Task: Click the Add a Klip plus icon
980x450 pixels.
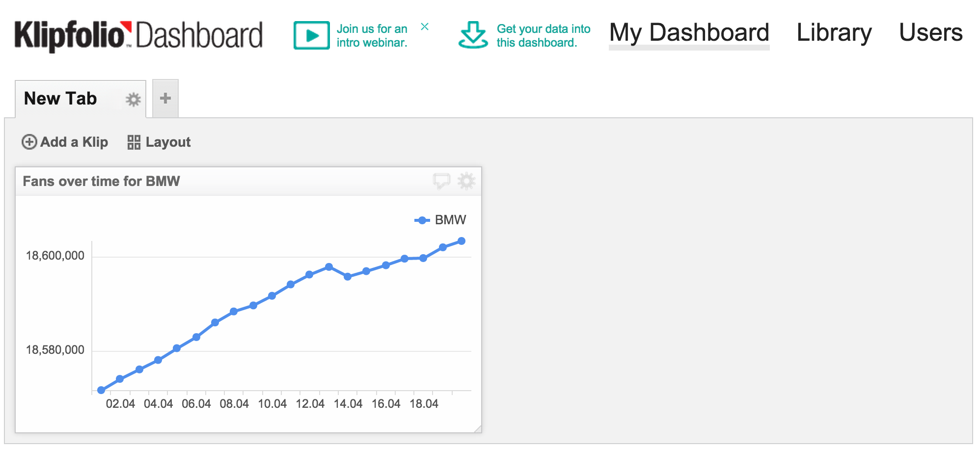Action: coord(29,142)
